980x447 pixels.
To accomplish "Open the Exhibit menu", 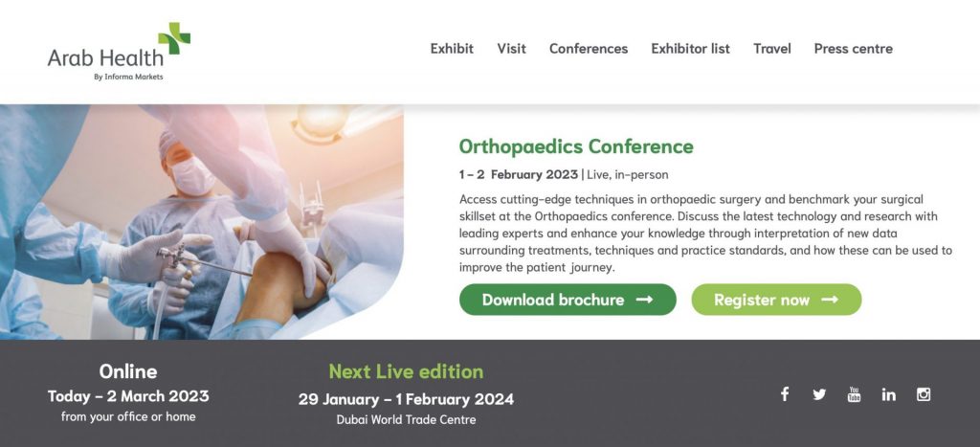I will pyautogui.click(x=452, y=49).
